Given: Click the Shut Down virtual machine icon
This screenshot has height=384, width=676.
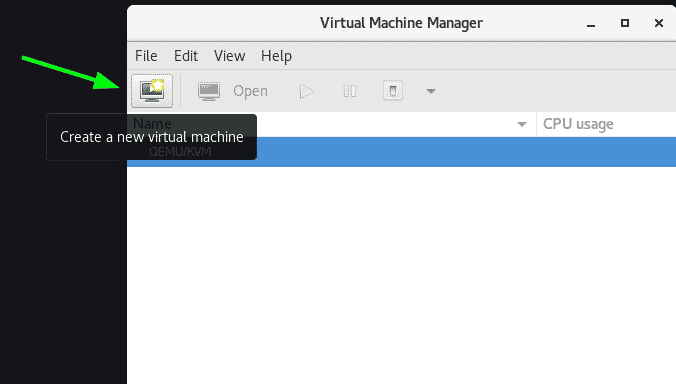Looking at the screenshot, I should pos(393,91).
